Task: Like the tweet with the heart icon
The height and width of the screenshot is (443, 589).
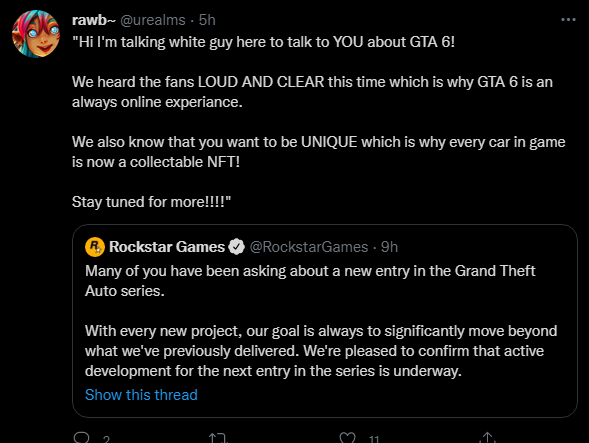Action: point(347,438)
